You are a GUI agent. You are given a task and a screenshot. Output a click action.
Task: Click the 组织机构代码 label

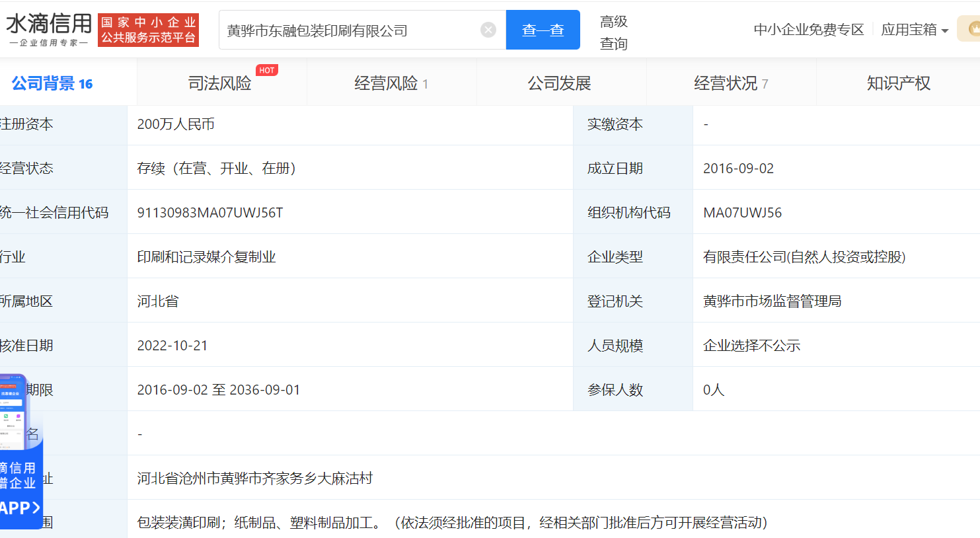629,213
